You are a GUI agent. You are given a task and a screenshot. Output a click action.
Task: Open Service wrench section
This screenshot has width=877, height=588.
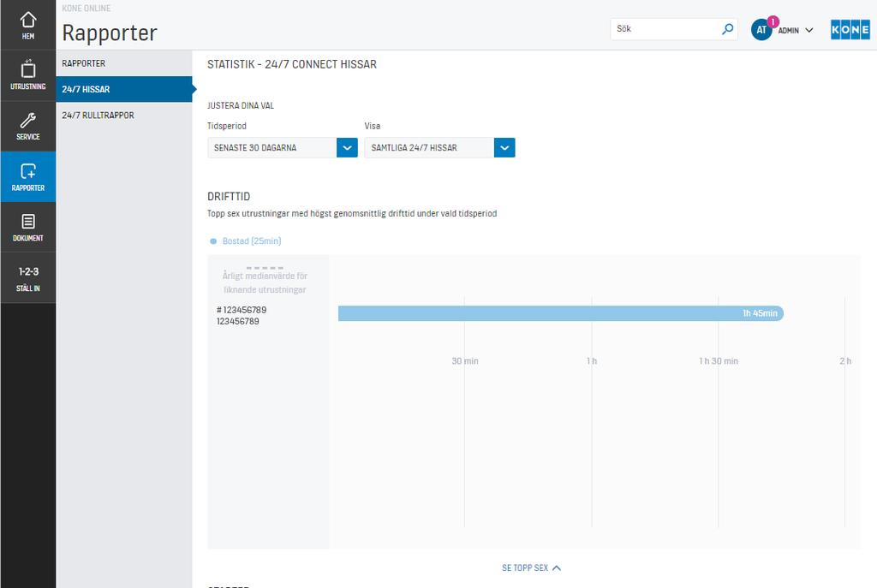28,127
